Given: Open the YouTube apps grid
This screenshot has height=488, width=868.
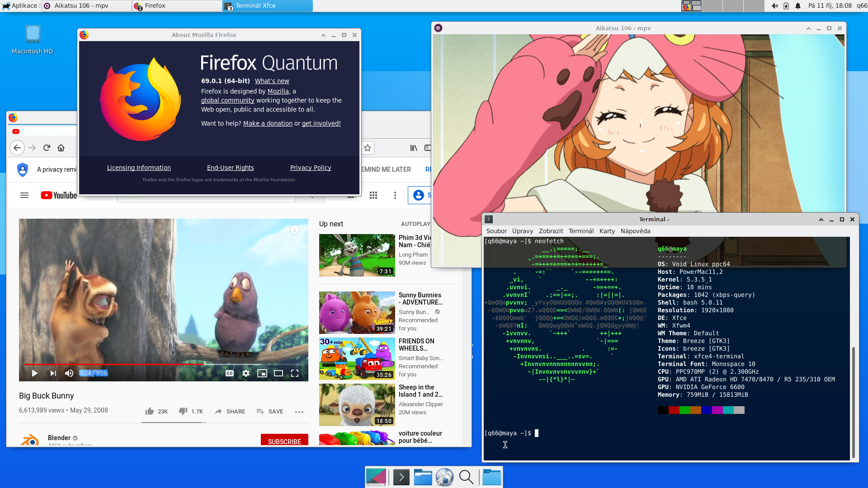Looking at the screenshot, I should coord(373,195).
